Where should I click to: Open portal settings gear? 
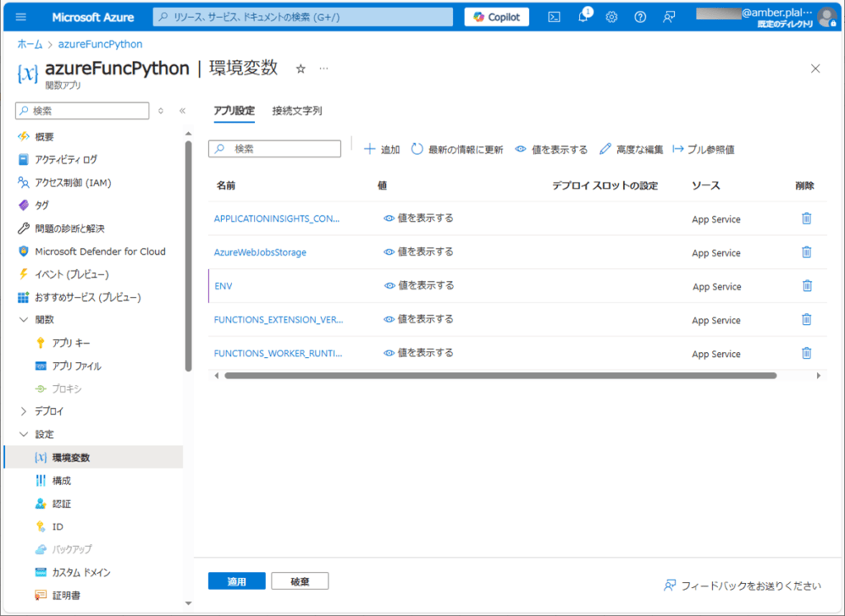(611, 16)
